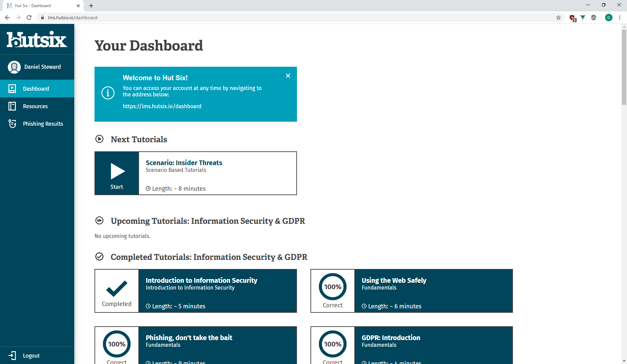Open the Dashboard sidebar item
Image resolution: width=627 pixels, height=364 pixels.
pyautogui.click(x=36, y=89)
